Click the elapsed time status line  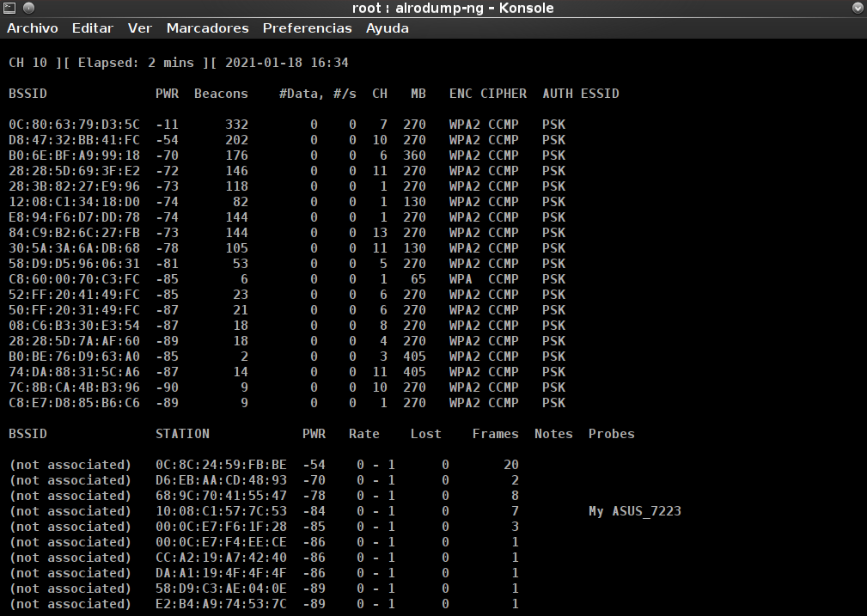179,63
